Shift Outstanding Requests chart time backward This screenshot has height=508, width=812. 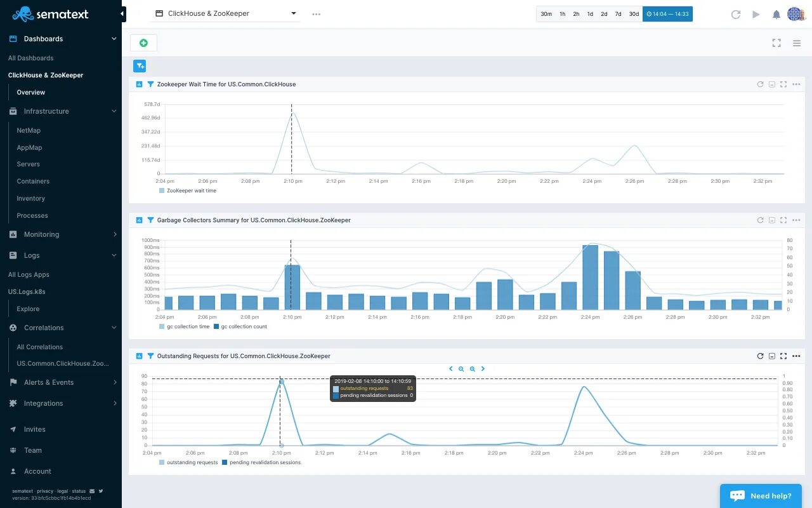point(450,368)
